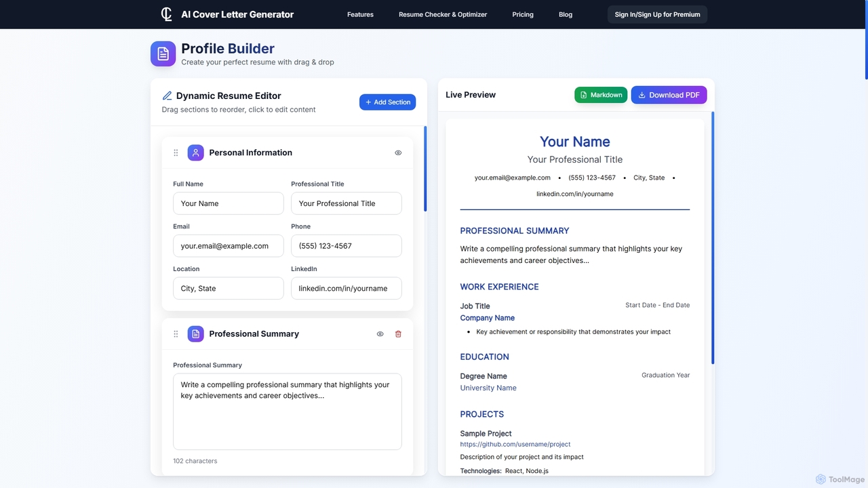868x488 pixels.
Task: Click the Professional Title input field
Action: click(x=347, y=203)
